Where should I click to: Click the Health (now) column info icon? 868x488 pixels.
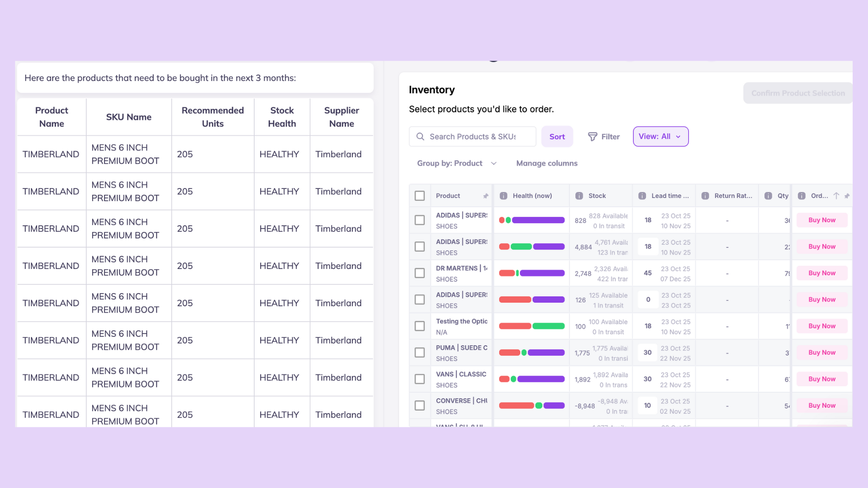tap(503, 196)
